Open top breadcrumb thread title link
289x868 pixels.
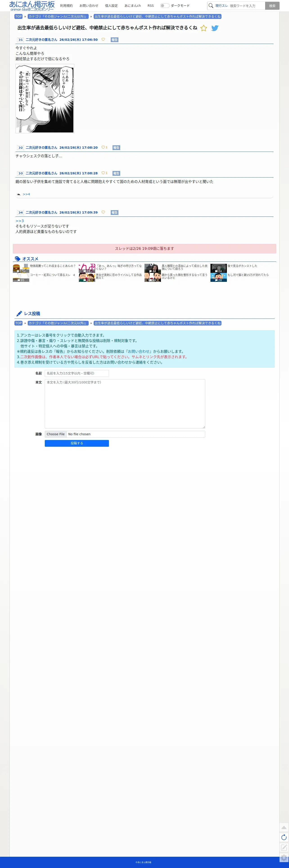coord(158,16)
